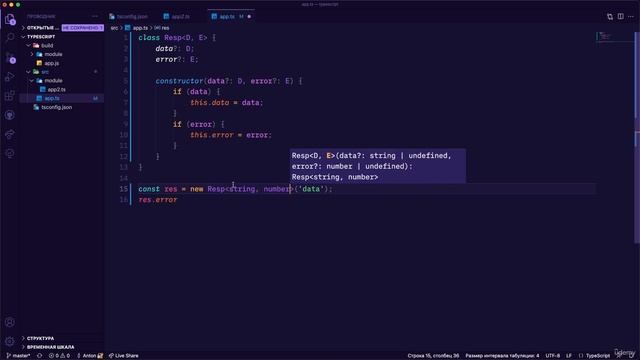640x360 pixels.
Task: Click the Anton status bar item
Action: [90, 356]
